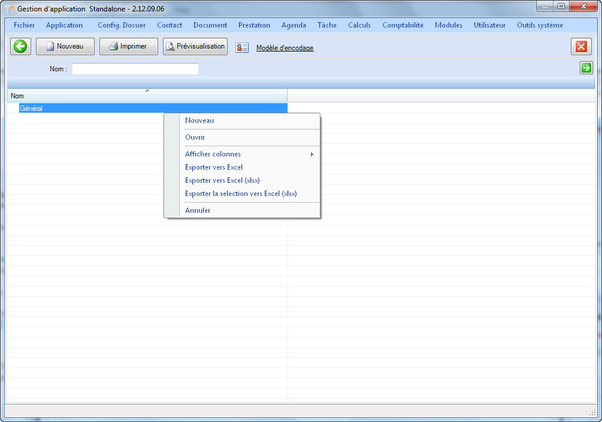The image size is (602, 422).
Task: Open the Comptabilité menu
Action: tap(403, 24)
